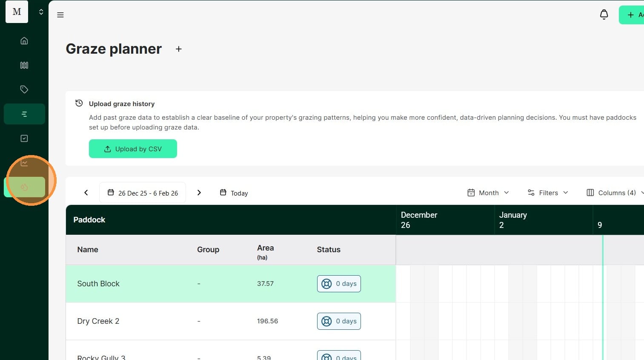Open the Month view dropdown

pos(488,193)
